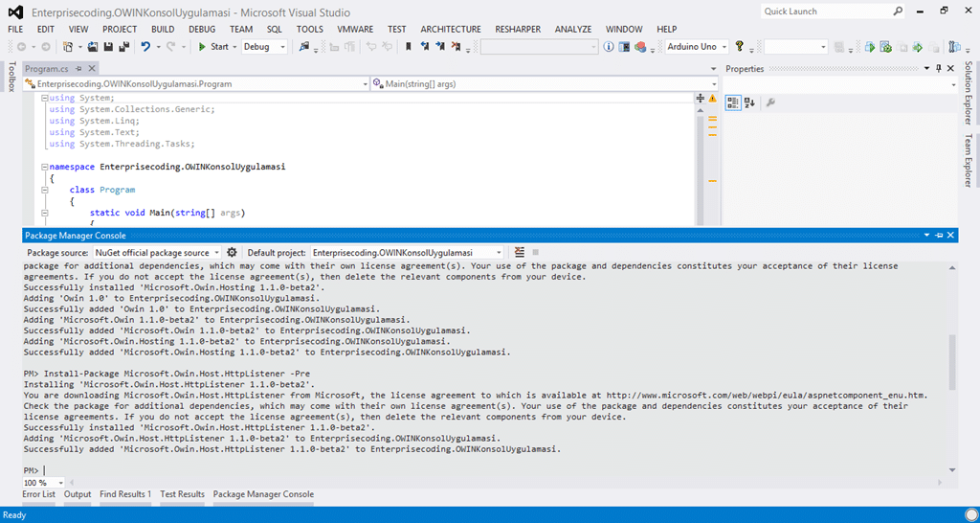Click the Open File toolbar icon
The height and width of the screenshot is (523, 980).
93,47
